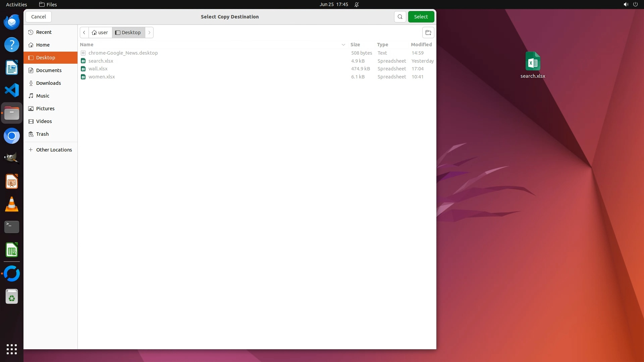Open Trash in the sidebar
The height and width of the screenshot is (362, 644).
coord(42,134)
